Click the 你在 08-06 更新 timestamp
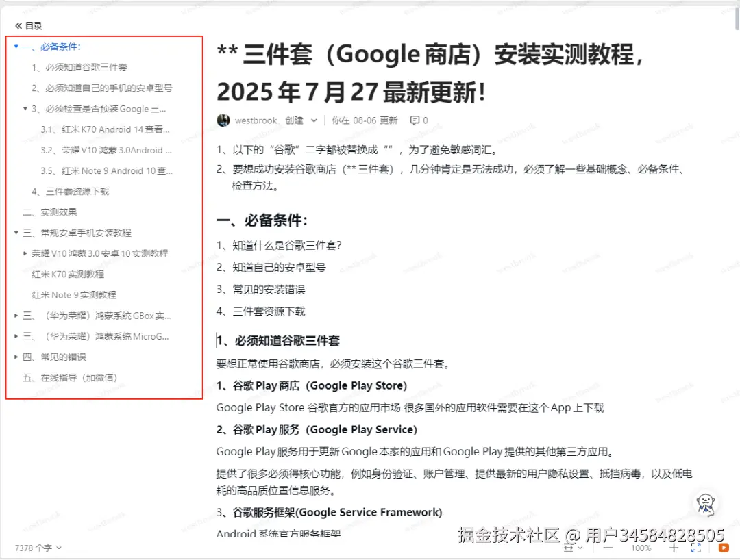Image resolution: width=740 pixels, height=560 pixels. pyautogui.click(x=365, y=120)
